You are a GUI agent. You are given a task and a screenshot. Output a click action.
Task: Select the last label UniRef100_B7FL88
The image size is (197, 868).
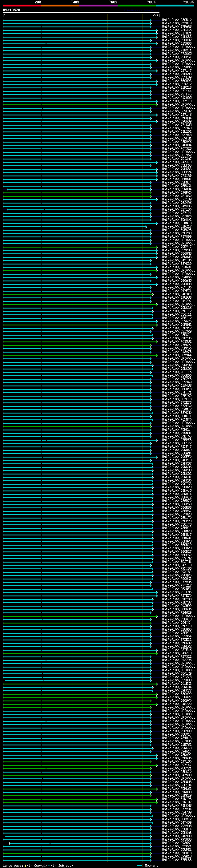coord(177,860)
